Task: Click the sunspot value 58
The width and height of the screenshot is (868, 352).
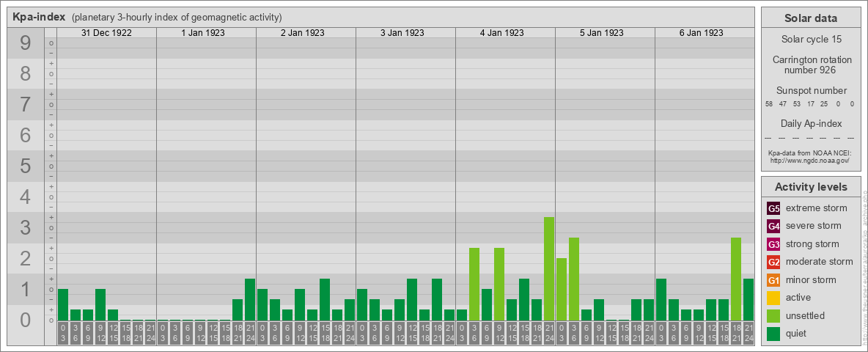Action: pyautogui.click(x=769, y=104)
